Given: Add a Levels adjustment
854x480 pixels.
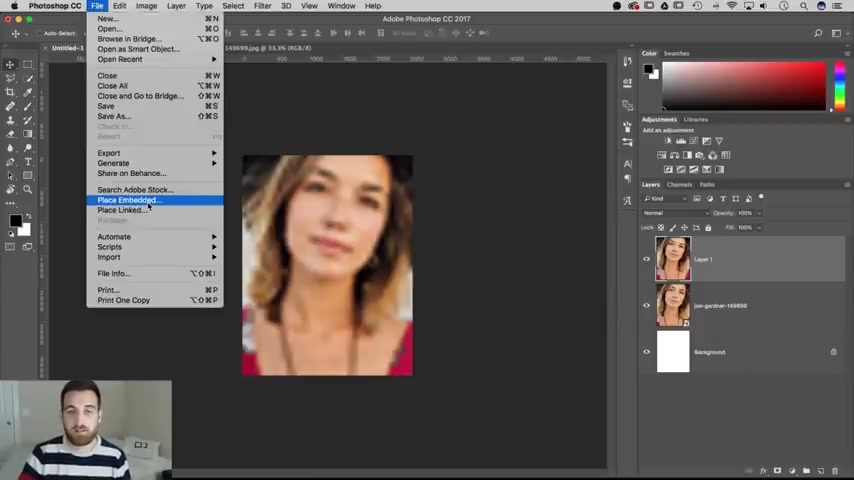Looking at the screenshot, I should [x=681, y=141].
